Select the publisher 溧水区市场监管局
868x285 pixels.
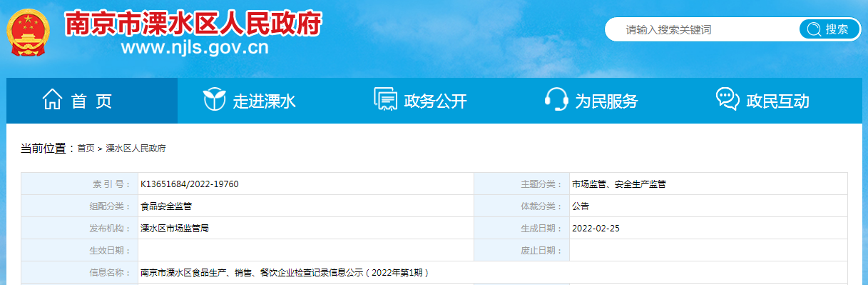[x=175, y=228]
